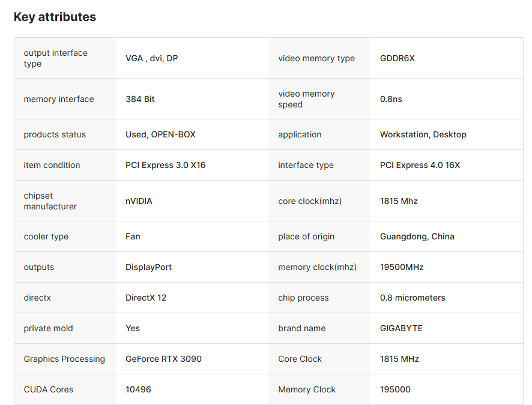Viewport: 532px width, 405px height.
Task: Select the 'video memory speed' label
Action: pyautogui.click(x=306, y=99)
